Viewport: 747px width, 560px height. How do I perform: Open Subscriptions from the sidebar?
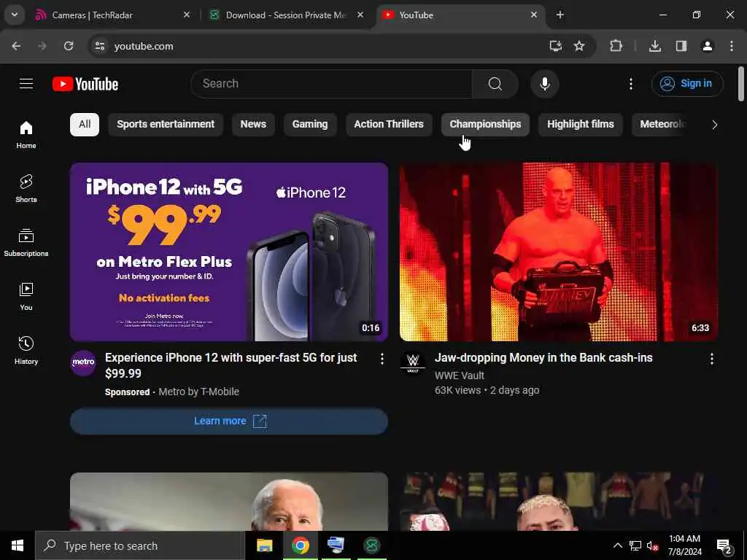(x=26, y=242)
